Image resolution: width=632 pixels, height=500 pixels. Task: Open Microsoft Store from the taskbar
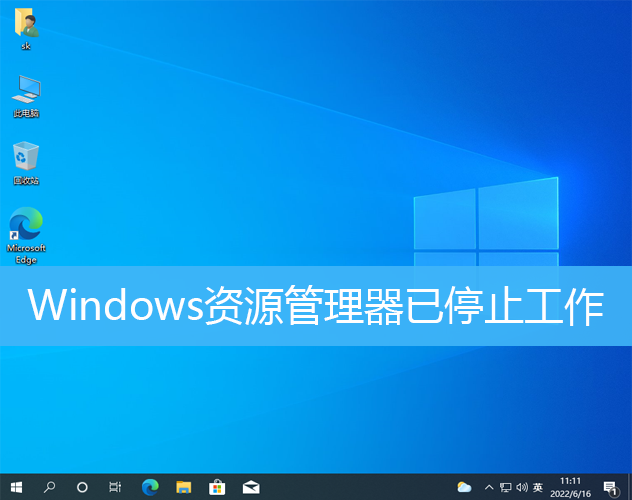tap(216, 487)
